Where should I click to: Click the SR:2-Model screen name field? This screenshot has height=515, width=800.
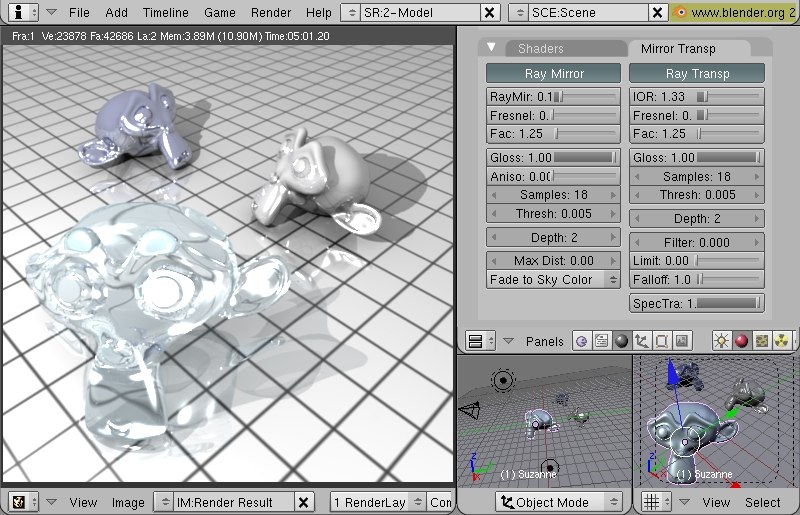tap(420, 12)
